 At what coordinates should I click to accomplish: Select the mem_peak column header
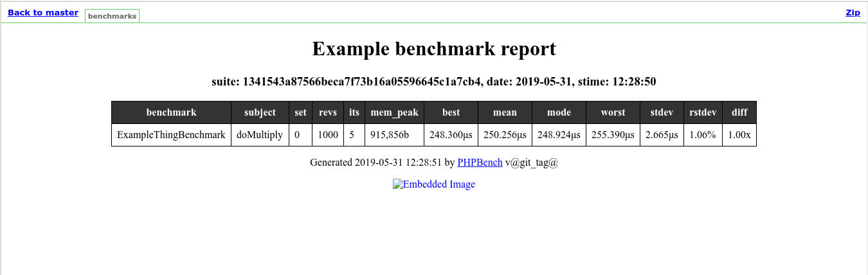click(x=395, y=112)
